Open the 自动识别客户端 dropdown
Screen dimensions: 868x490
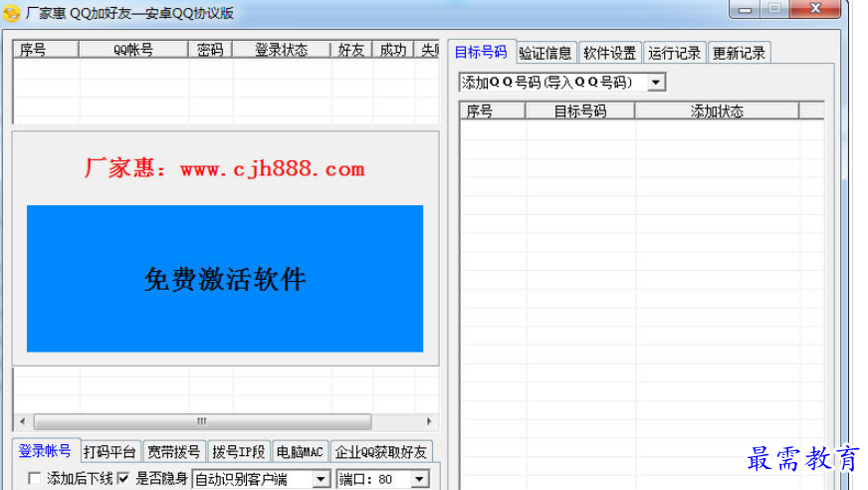point(321,479)
